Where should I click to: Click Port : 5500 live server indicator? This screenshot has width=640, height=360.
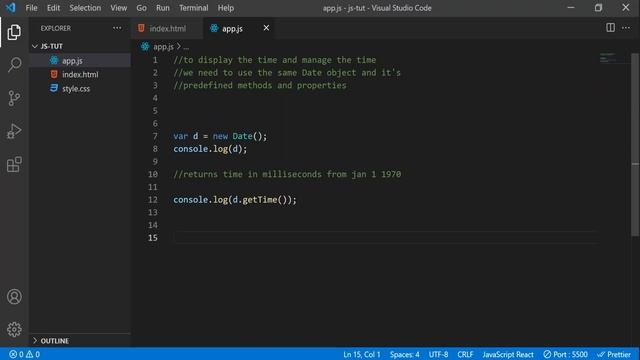click(565, 354)
